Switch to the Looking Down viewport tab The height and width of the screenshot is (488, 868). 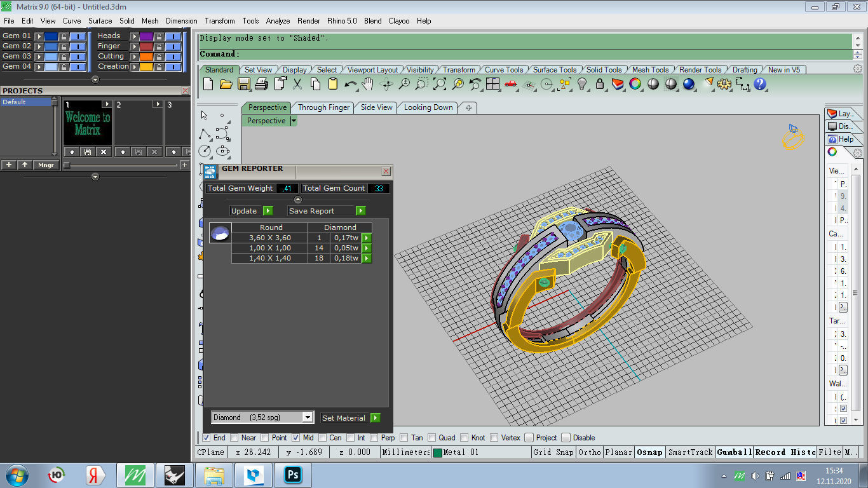point(428,107)
